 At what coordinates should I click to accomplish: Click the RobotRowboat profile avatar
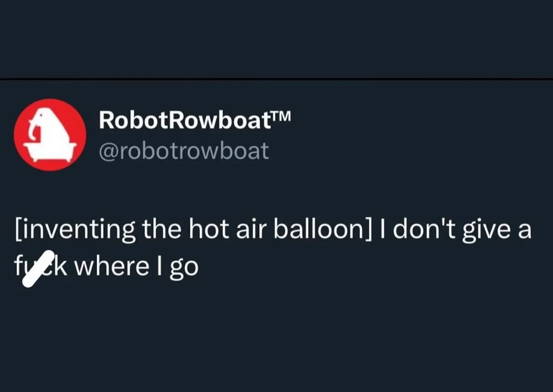[x=50, y=135]
